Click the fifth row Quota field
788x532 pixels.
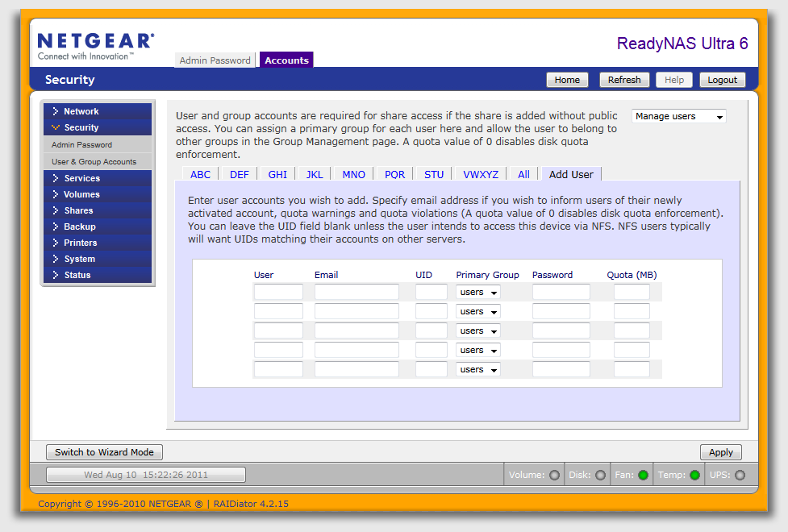[x=632, y=369]
